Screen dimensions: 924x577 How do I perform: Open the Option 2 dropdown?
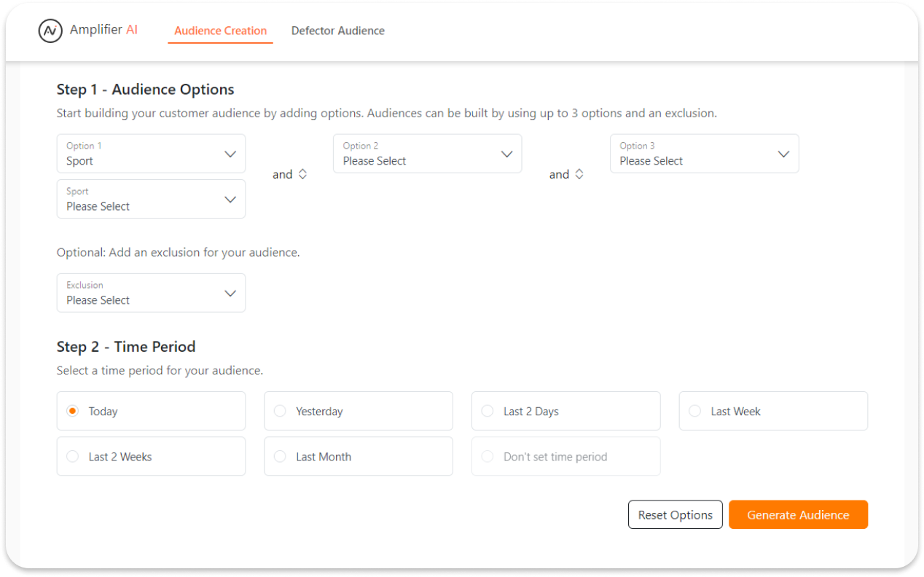point(428,154)
